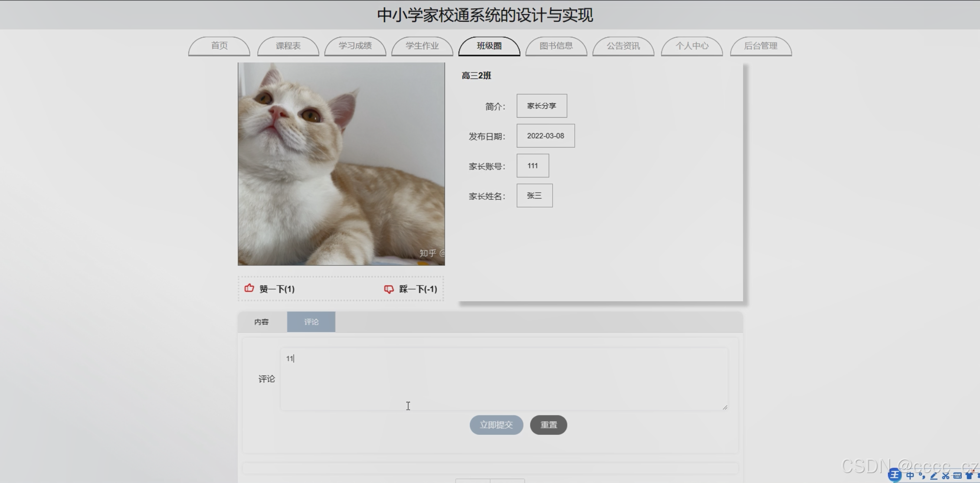Switch to the 内容 tab

click(x=262, y=322)
